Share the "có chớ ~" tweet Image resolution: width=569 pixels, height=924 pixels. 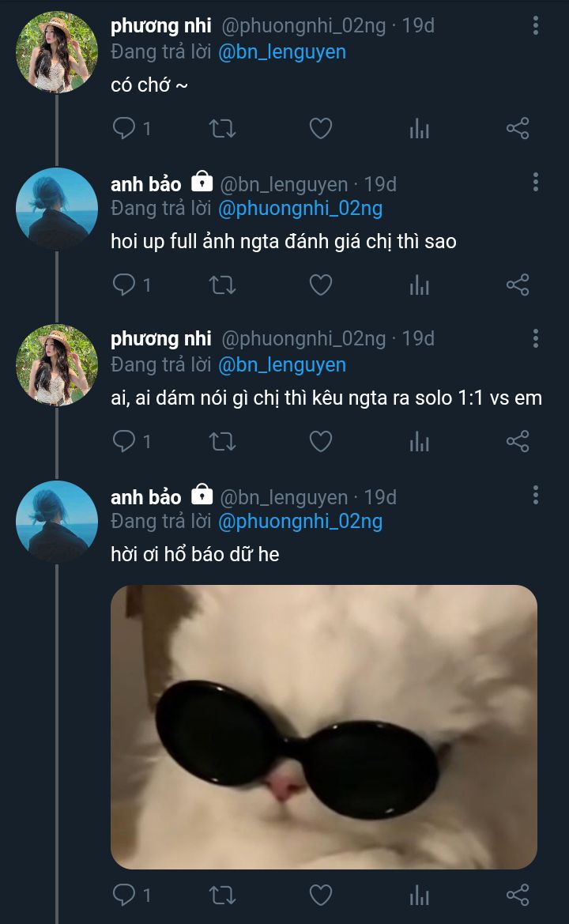(517, 129)
